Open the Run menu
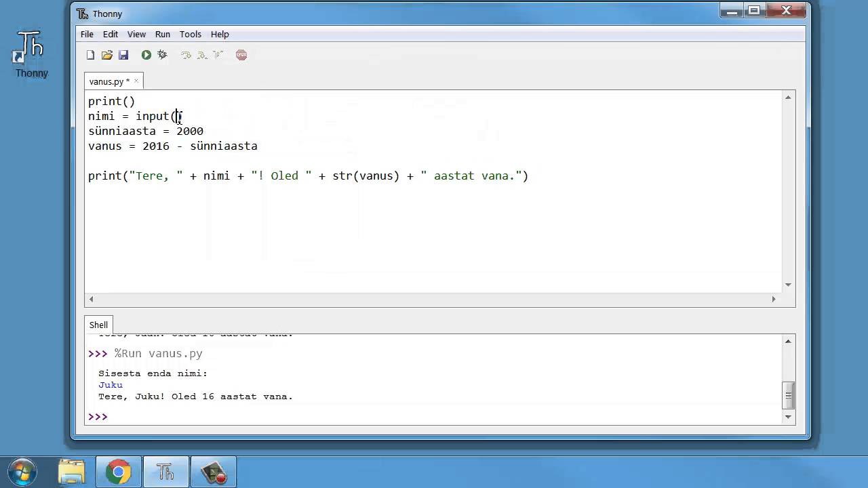 pos(163,34)
